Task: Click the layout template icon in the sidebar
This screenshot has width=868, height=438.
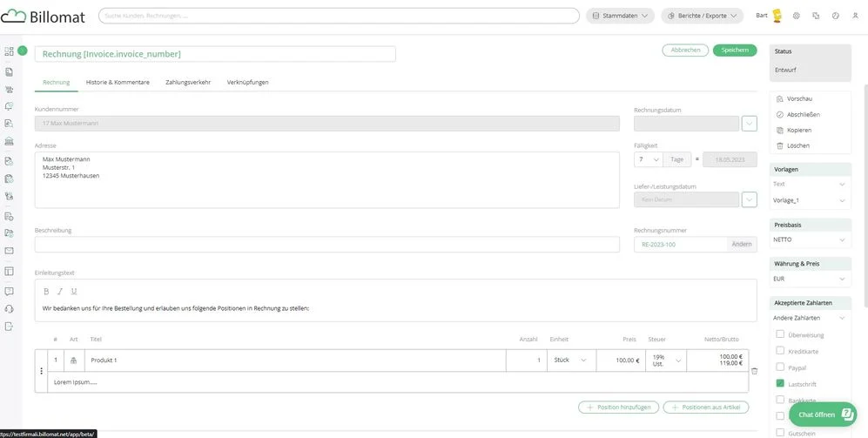Action: pyautogui.click(x=9, y=271)
